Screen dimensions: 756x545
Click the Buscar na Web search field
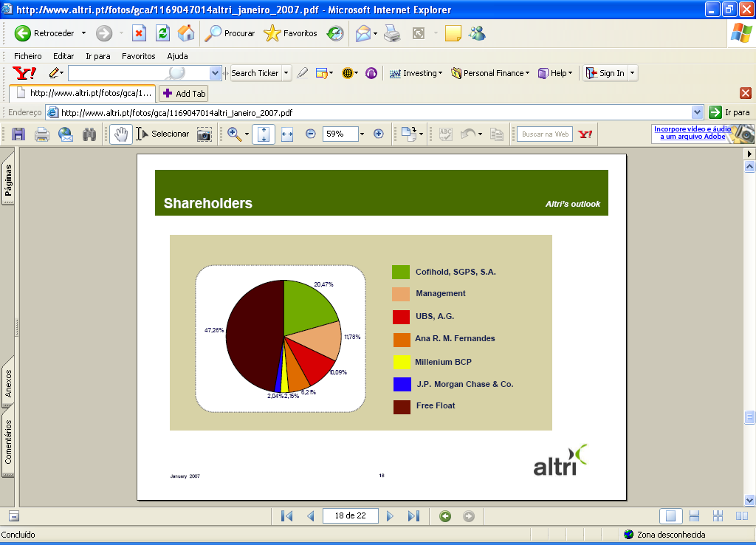tap(545, 134)
